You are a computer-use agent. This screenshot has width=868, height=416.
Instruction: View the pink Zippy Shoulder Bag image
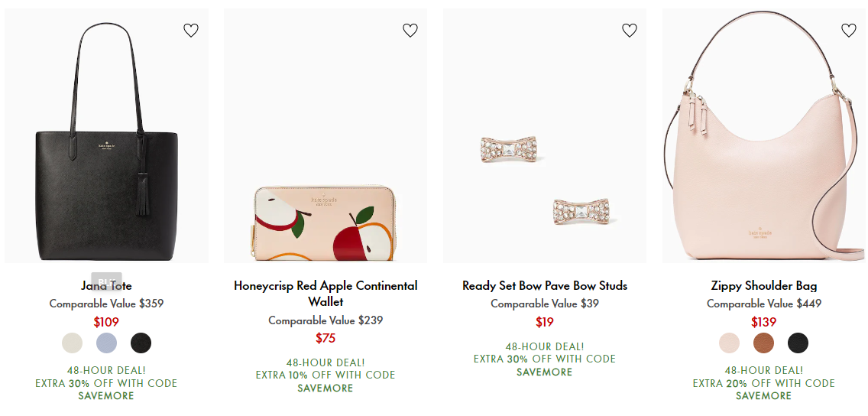[764, 135]
